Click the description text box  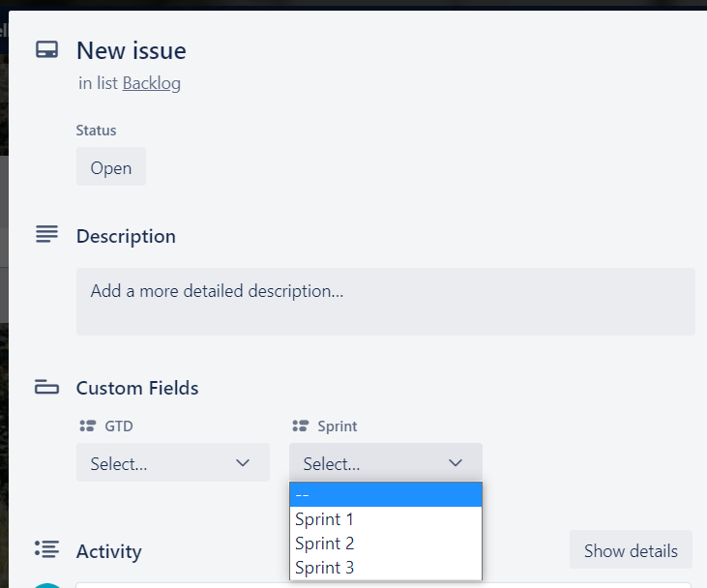[385, 301]
